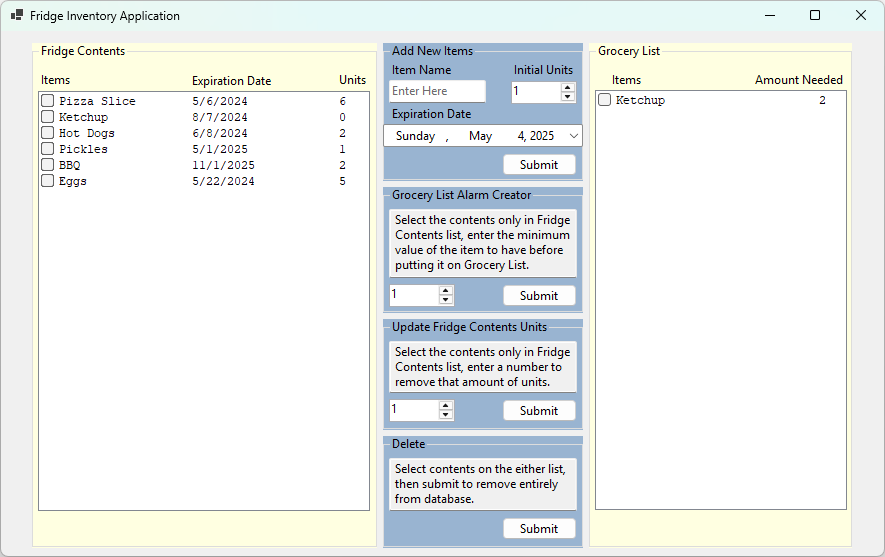Submit the Add New Items form

point(539,165)
